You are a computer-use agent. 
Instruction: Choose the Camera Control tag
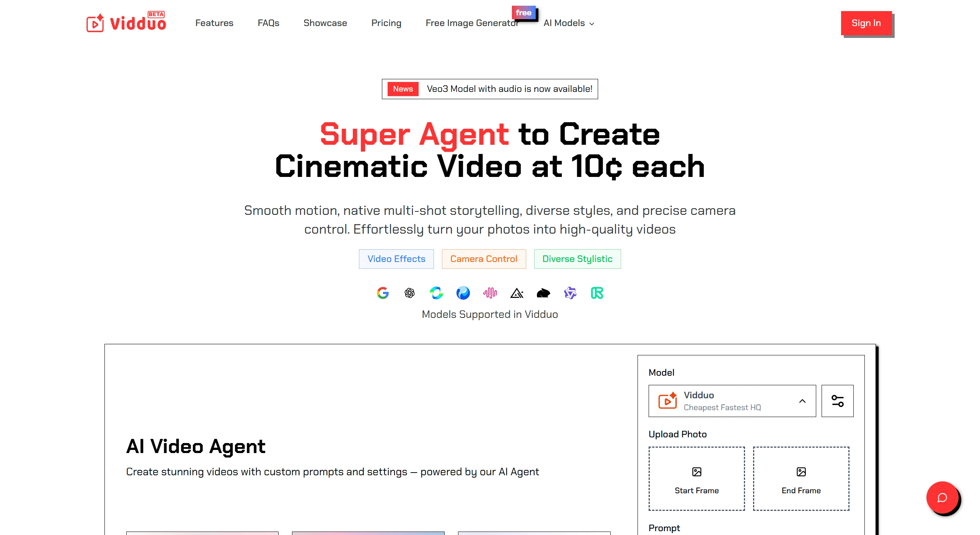click(484, 259)
